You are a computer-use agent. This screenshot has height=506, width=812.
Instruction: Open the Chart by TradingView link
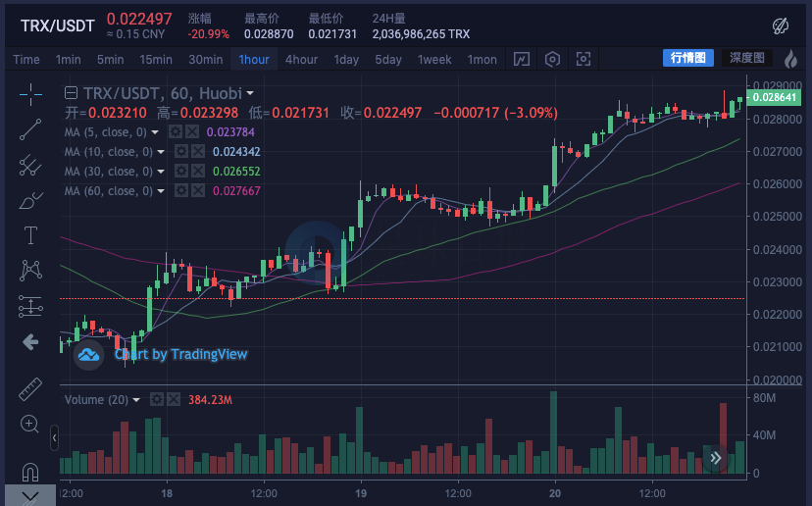tap(180, 354)
